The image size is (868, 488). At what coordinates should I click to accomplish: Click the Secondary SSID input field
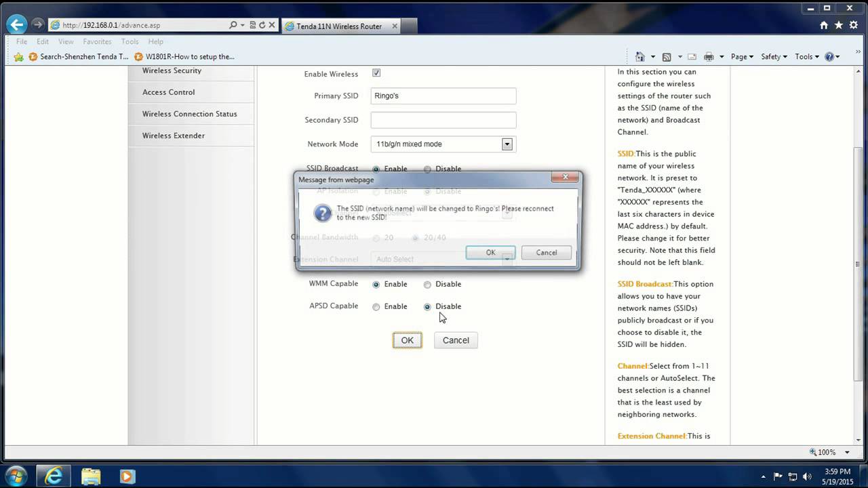tap(443, 120)
